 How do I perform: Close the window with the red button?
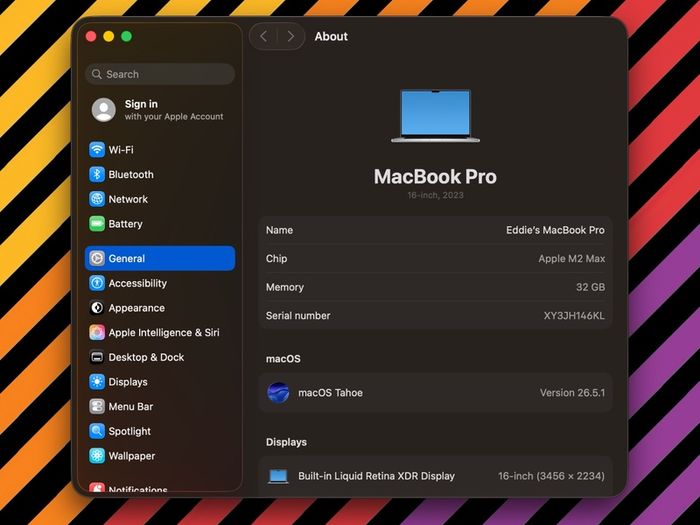91,36
